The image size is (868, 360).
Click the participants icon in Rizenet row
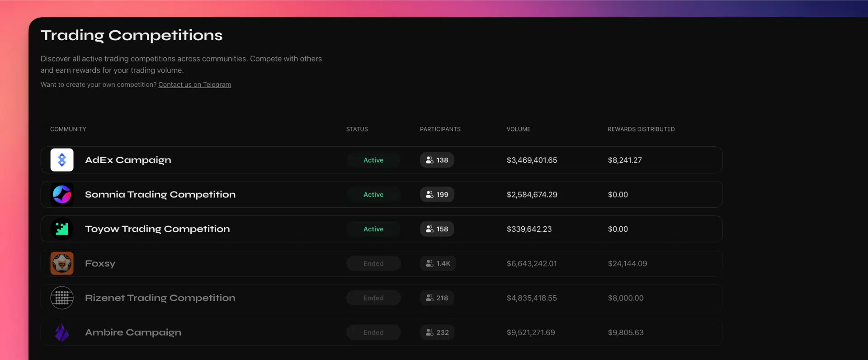pyautogui.click(x=429, y=298)
